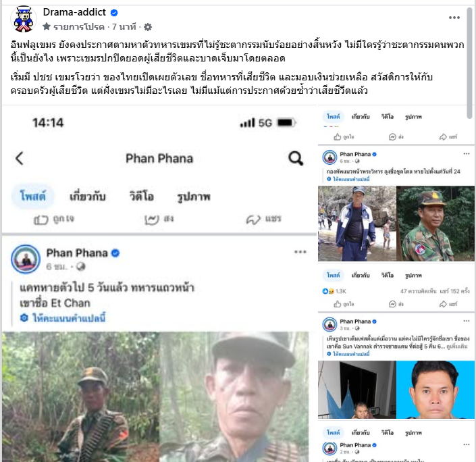Open the three-dot menu on Et Chan post
Viewport: 476px width, 462px height.
(300, 252)
